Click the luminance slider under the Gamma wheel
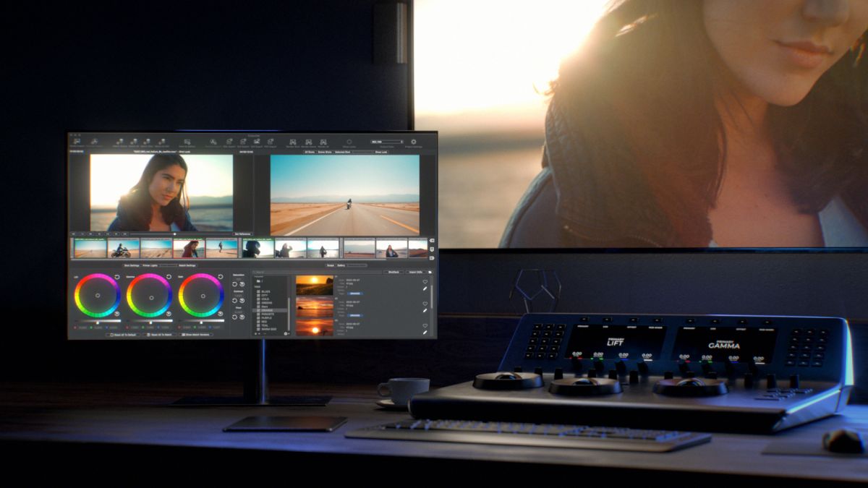Screen dimensions: 868x488 [x=152, y=320]
